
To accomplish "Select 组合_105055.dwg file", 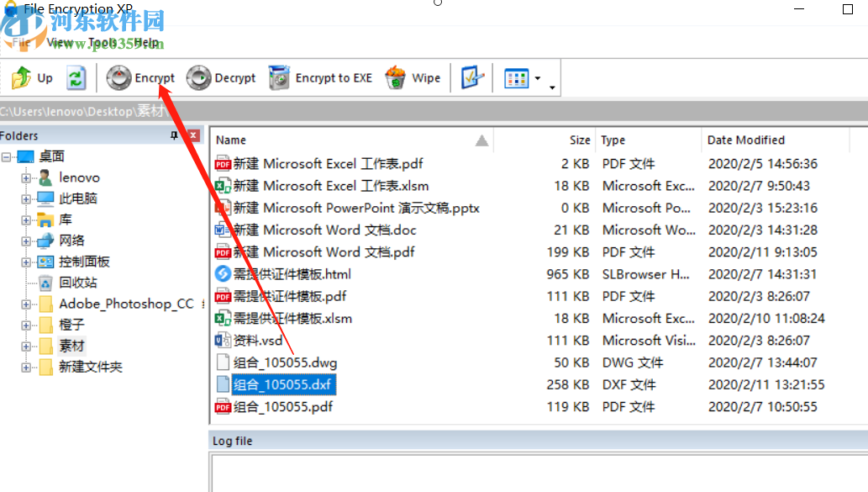I will tap(285, 363).
